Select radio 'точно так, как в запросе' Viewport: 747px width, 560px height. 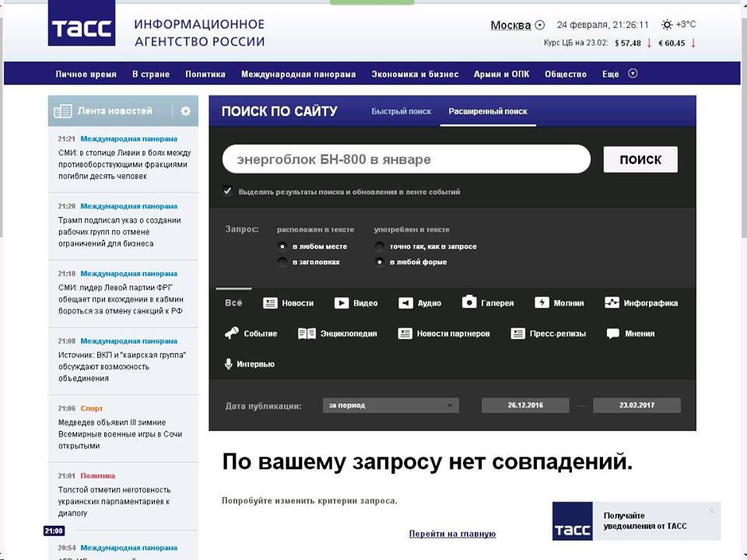[x=380, y=247]
